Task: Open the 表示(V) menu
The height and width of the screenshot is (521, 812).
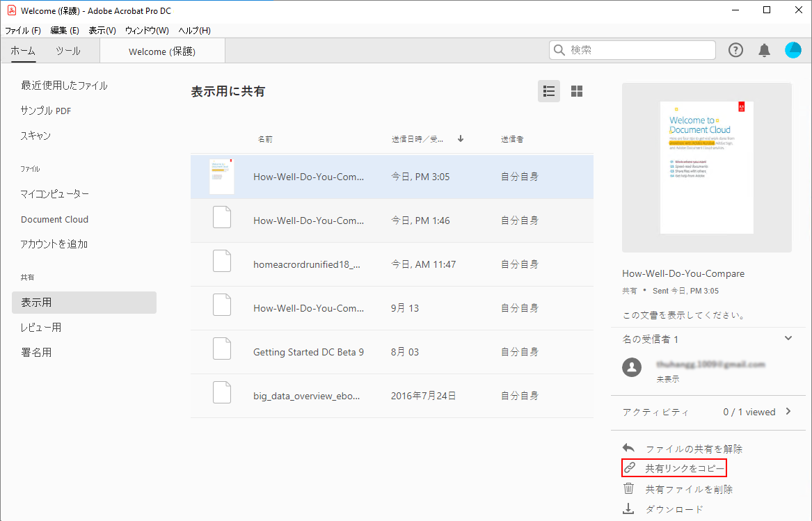Action: tap(102, 31)
